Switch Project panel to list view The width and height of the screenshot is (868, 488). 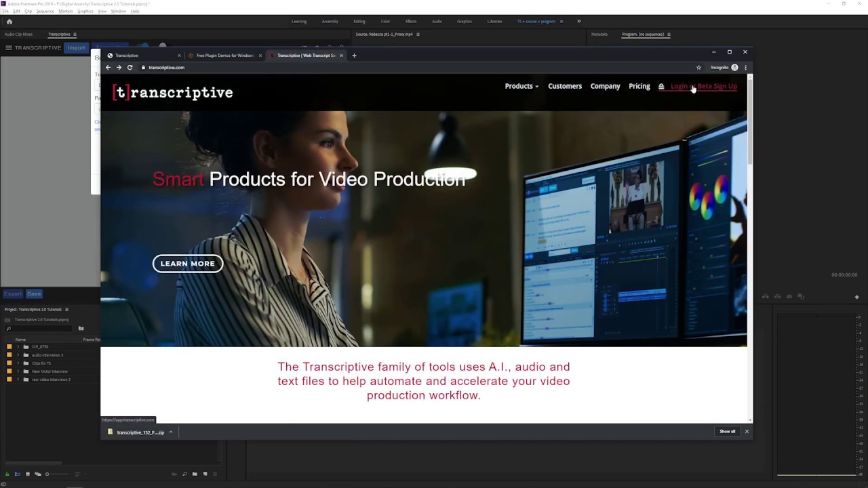click(x=18, y=474)
